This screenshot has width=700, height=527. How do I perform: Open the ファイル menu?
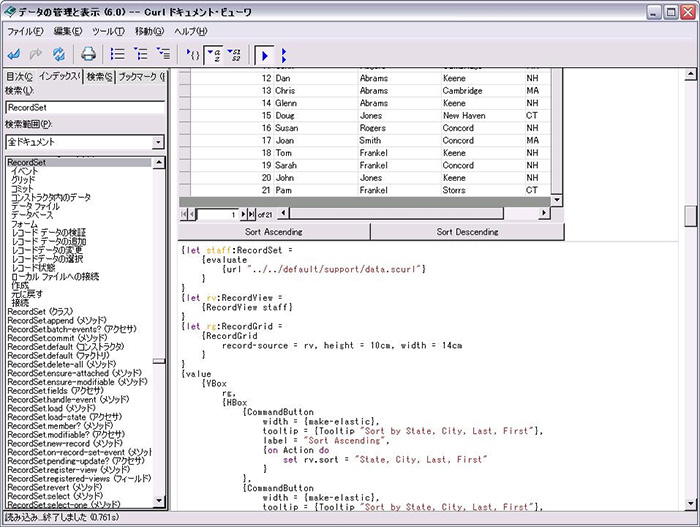pos(26,32)
